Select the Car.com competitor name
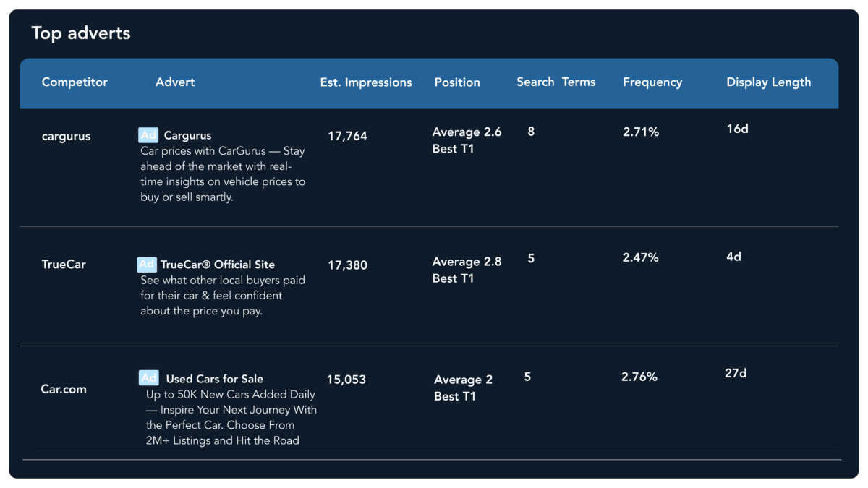This screenshot has height=488, width=868. pos(64,389)
